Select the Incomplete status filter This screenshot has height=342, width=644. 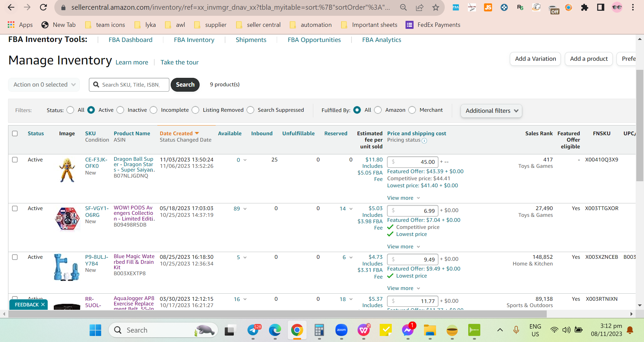pyautogui.click(x=154, y=110)
